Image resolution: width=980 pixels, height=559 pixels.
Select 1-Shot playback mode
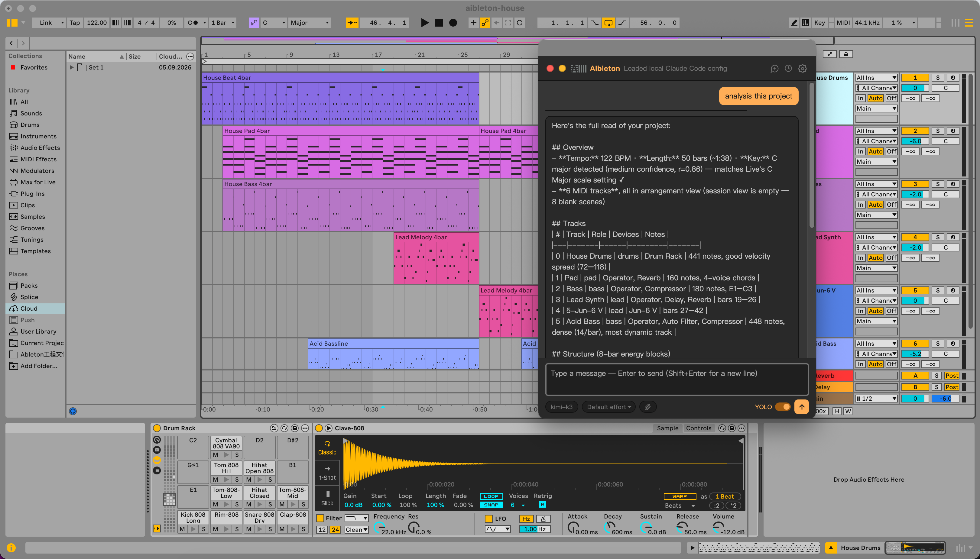(x=327, y=473)
